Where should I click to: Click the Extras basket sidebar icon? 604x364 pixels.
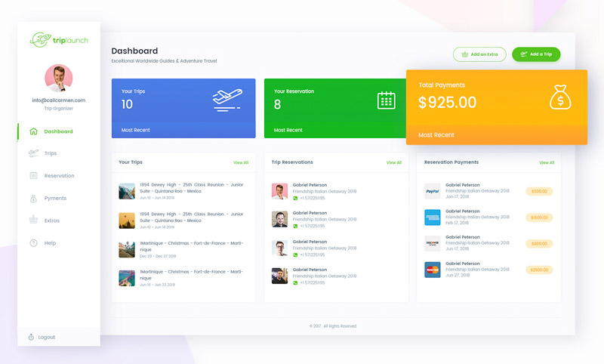[x=33, y=220]
